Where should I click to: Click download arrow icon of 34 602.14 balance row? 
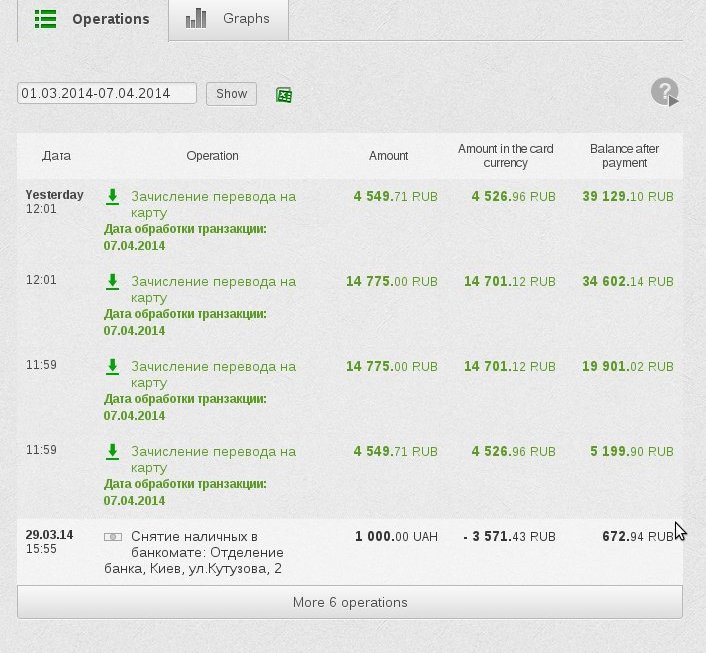[113, 282]
